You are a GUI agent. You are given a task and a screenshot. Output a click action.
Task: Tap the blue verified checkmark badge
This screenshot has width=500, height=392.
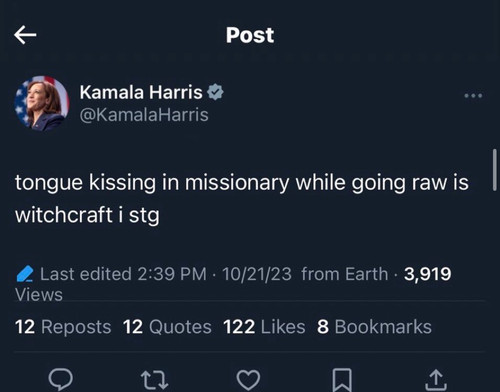[215, 92]
